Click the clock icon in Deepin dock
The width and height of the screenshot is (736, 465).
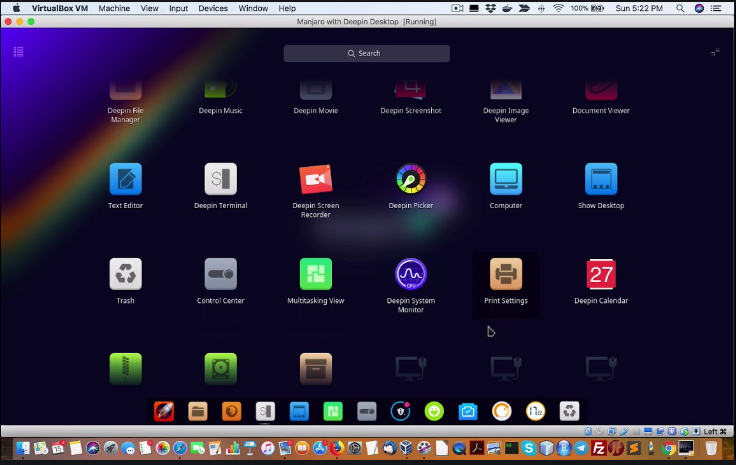[536, 412]
